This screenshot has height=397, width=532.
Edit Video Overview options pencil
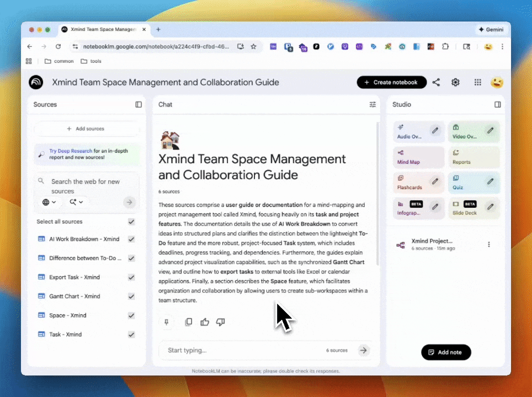tap(490, 131)
